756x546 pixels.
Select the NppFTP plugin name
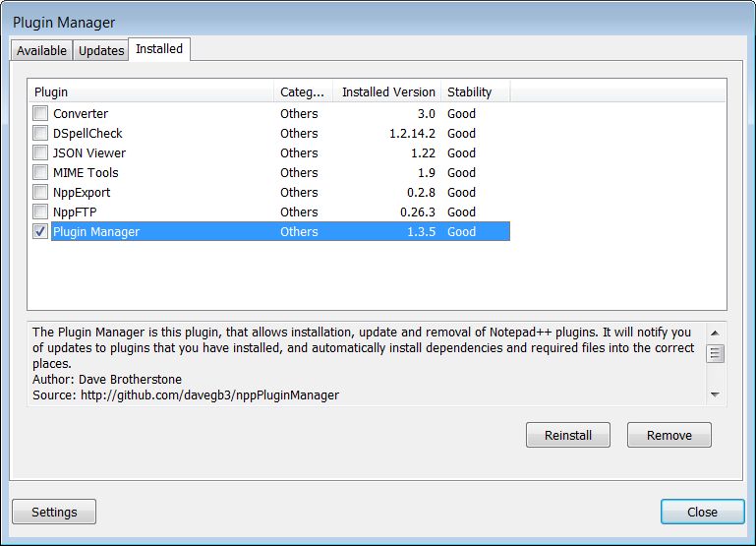[x=75, y=212]
